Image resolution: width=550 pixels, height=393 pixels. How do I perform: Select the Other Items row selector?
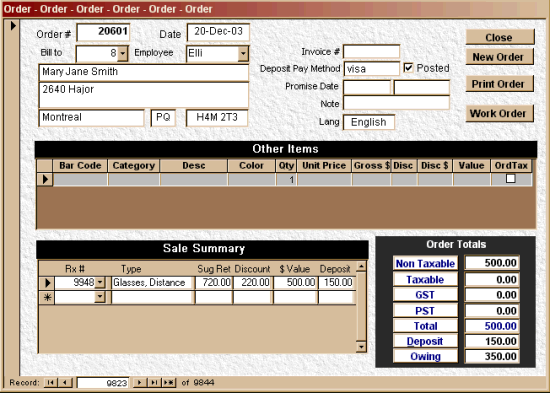point(45,179)
